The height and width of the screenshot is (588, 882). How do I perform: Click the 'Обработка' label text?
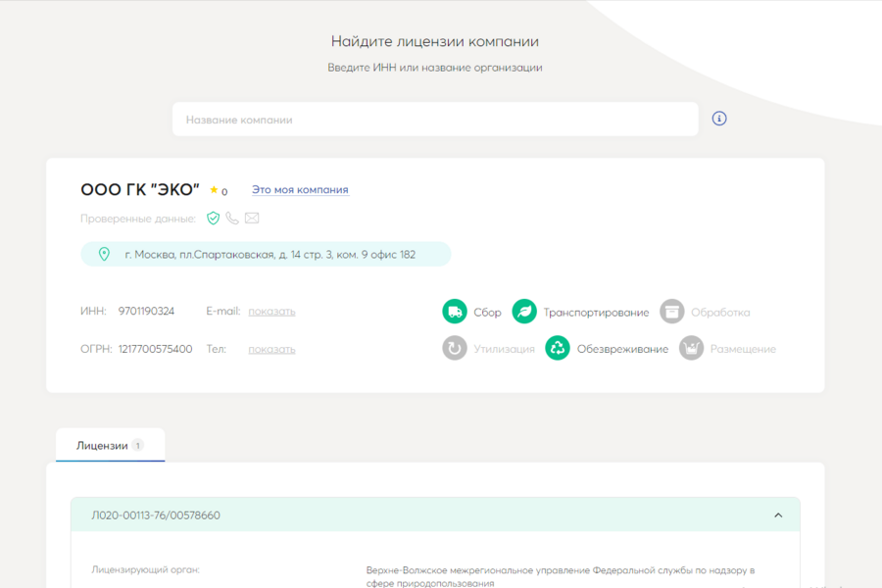tap(720, 313)
